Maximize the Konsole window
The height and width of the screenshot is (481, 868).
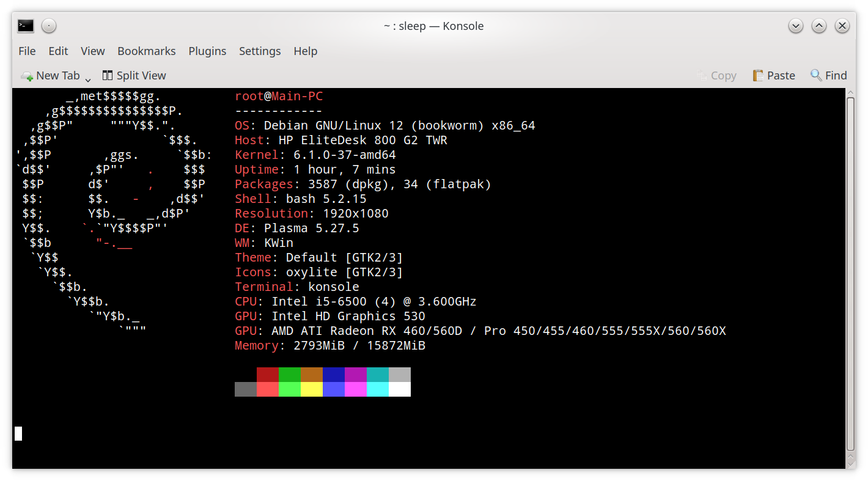(x=819, y=26)
